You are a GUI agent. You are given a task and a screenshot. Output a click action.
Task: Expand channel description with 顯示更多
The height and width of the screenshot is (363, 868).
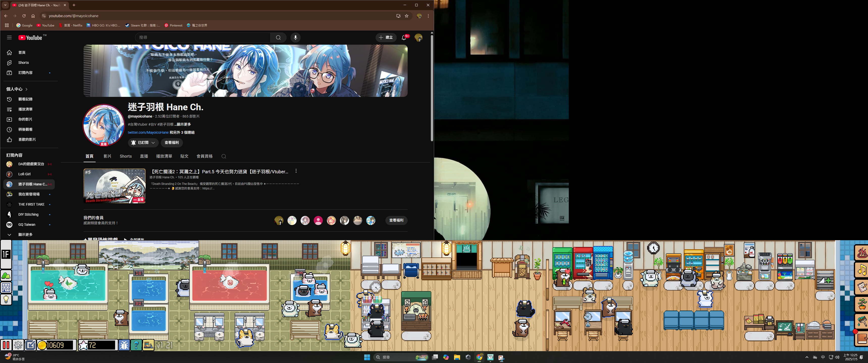pos(183,125)
